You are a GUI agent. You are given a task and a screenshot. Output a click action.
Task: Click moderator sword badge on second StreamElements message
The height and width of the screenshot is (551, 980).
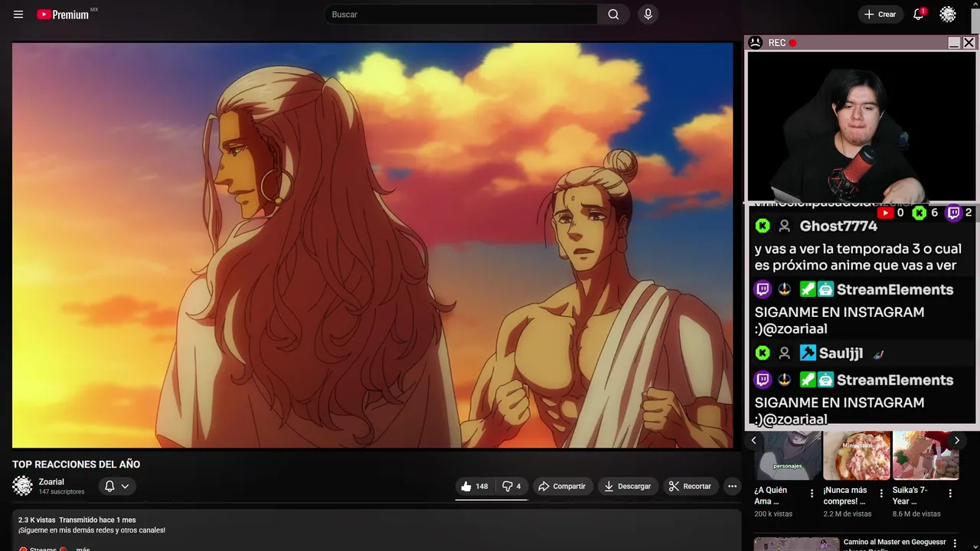click(x=808, y=380)
